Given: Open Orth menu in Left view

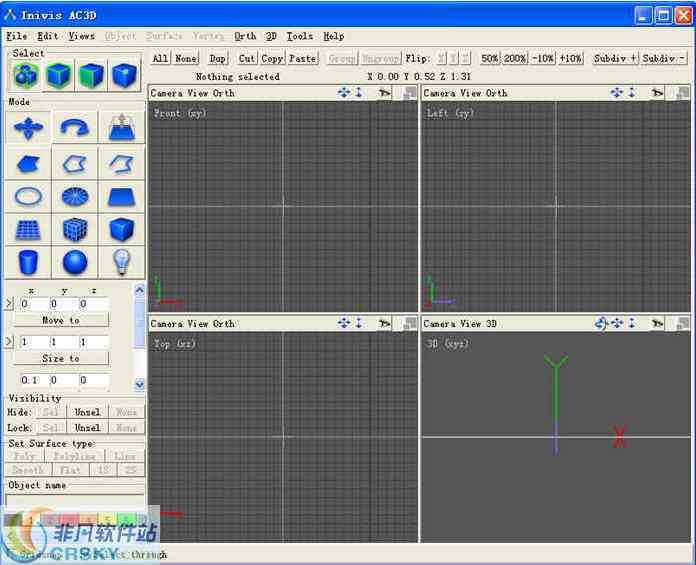Looking at the screenshot, I should [496, 93].
